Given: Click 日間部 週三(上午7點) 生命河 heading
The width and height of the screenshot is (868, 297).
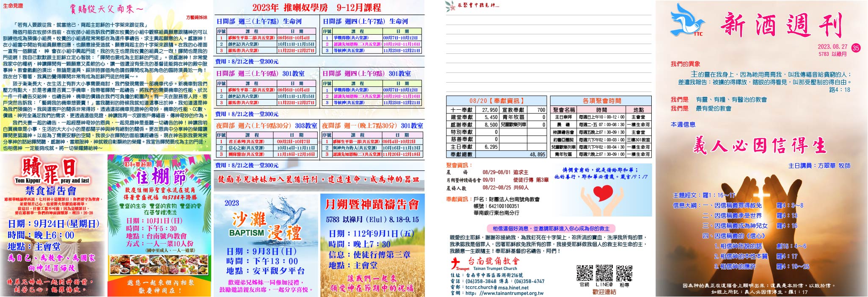Looking at the screenshot, I should click(259, 21).
